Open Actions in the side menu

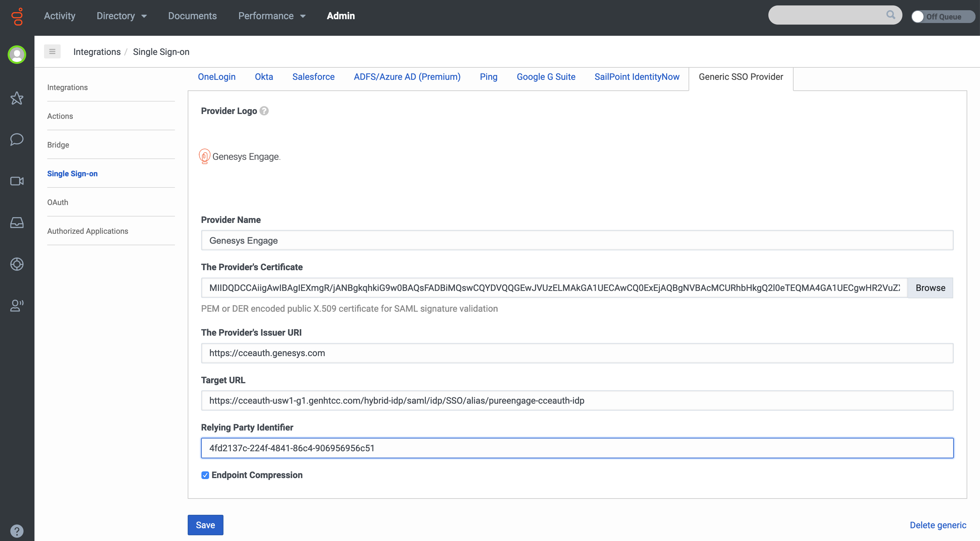point(60,116)
